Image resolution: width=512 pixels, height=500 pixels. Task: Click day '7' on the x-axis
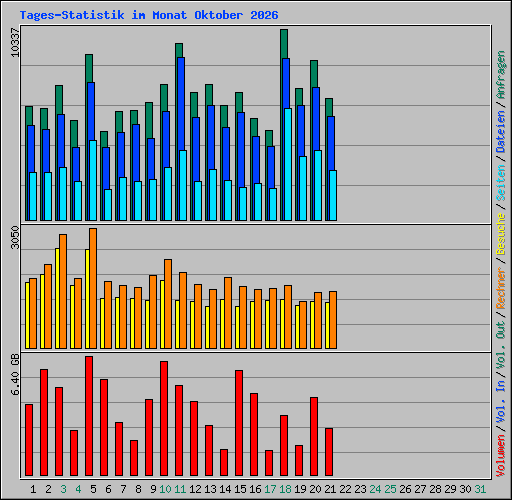coord(123,489)
